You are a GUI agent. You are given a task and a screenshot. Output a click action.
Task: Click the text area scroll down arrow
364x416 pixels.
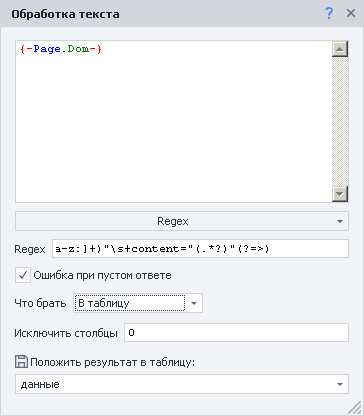pyautogui.click(x=340, y=194)
